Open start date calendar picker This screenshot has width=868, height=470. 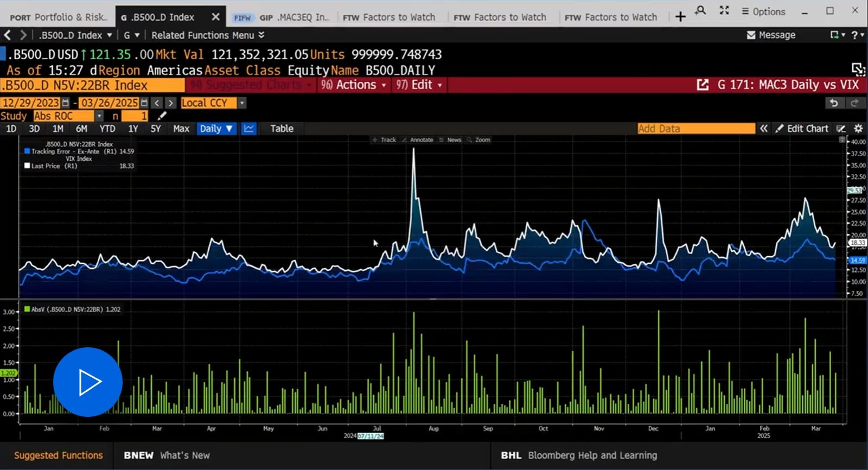pos(66,103)
